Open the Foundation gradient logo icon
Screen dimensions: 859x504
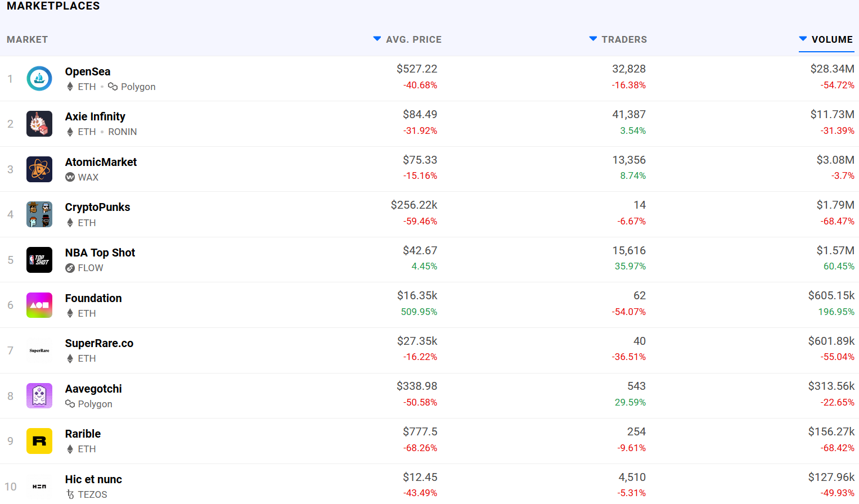[x=39, y=305]
